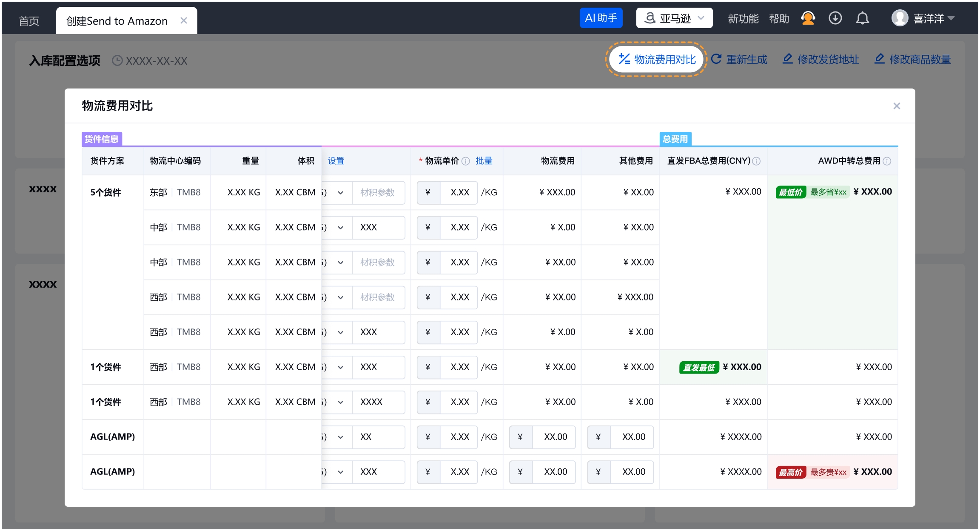Open the download center icon

(x=835, y=18)
